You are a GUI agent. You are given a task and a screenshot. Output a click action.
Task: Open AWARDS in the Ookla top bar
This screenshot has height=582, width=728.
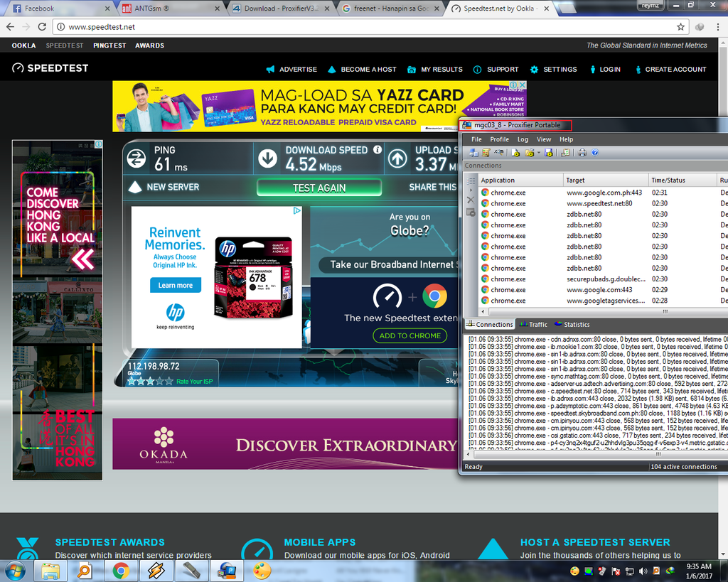pyautogui.click(x=149, y=45)
